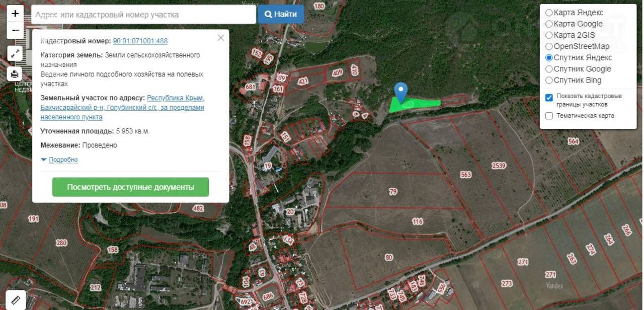
Task: Click Посмотреть доступные документы button
Action: 130,187
